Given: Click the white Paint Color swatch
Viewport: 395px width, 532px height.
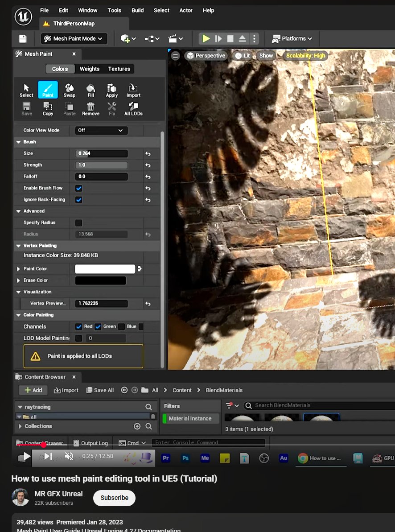Looking at the screenshot, I should pyautogui.click(x=105, y=269).
